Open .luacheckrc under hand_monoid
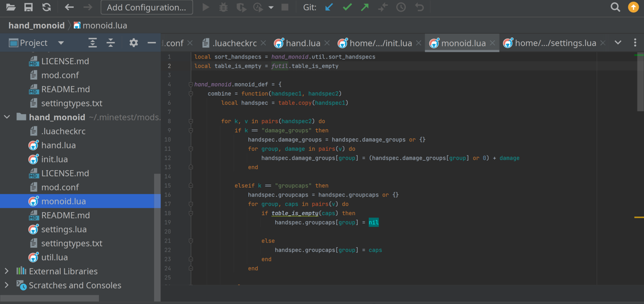The height and width of the screenshot is (304, 644). click(x=63, y=132)
